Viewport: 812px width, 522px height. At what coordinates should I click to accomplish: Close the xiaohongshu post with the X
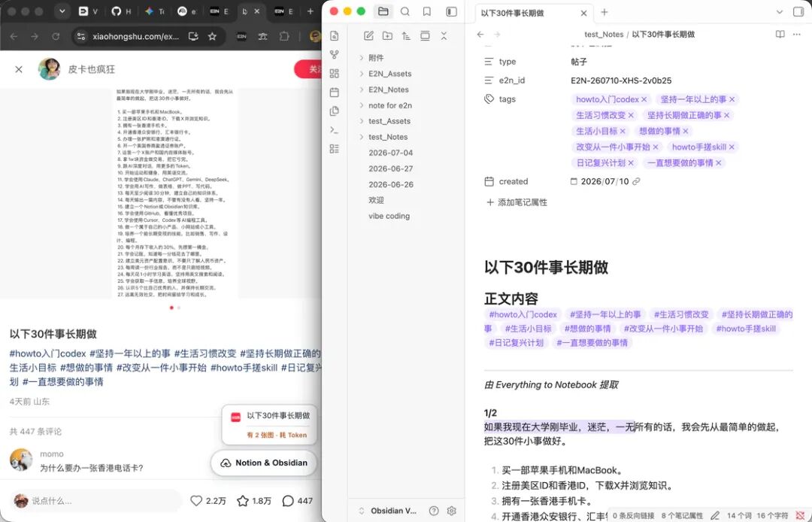click(x=19, y=69)
